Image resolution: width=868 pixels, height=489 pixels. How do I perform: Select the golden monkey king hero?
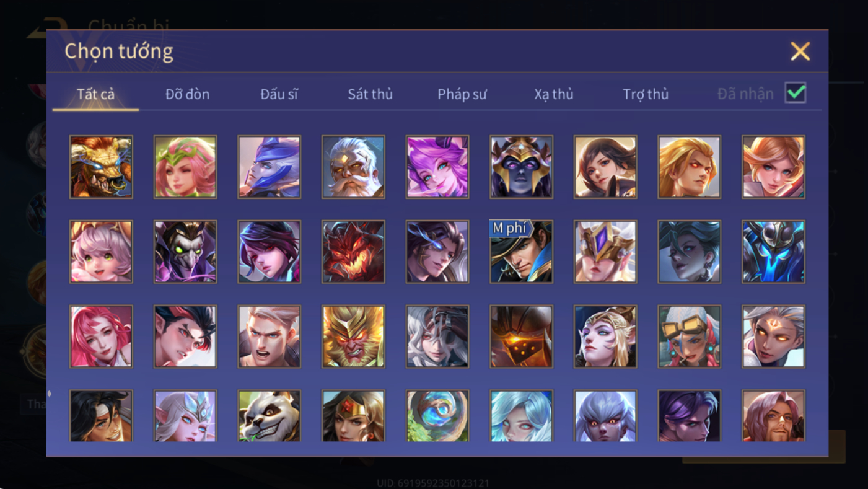[353, 337]
